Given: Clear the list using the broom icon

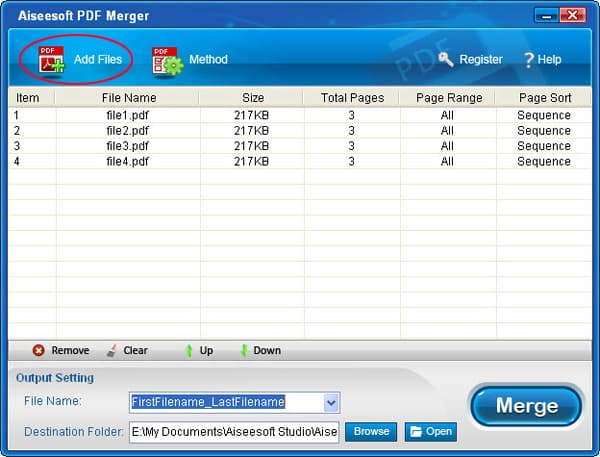Looking at the screenshot, I should point(113,351).
